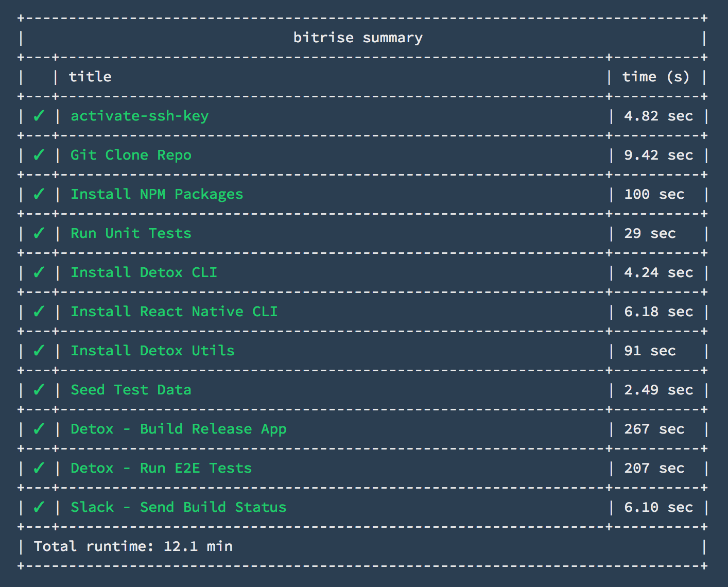728x587 pixels.
Task: Click the checkmark next to Run Unit Tests
Action: coord(39,233)
